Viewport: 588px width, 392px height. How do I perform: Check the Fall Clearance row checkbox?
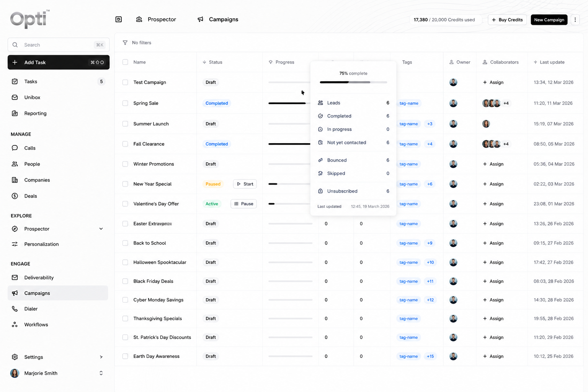point(125,144)
